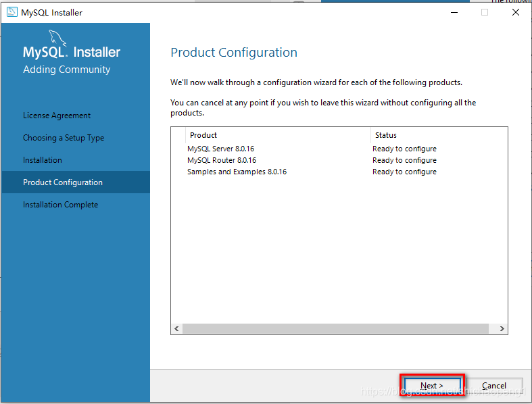Image resolution: width=532 pixels, height=404 pixels.
Task: Select the License Agreement step
Action: point(57,116)
